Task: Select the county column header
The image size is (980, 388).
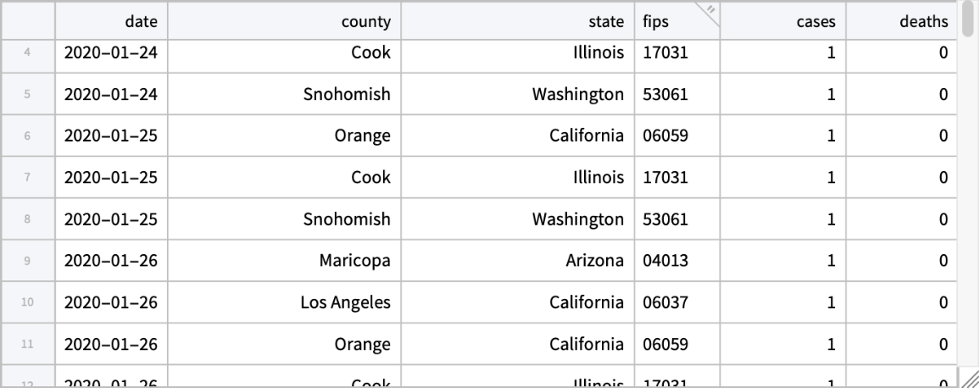Action: click(285, 21)
